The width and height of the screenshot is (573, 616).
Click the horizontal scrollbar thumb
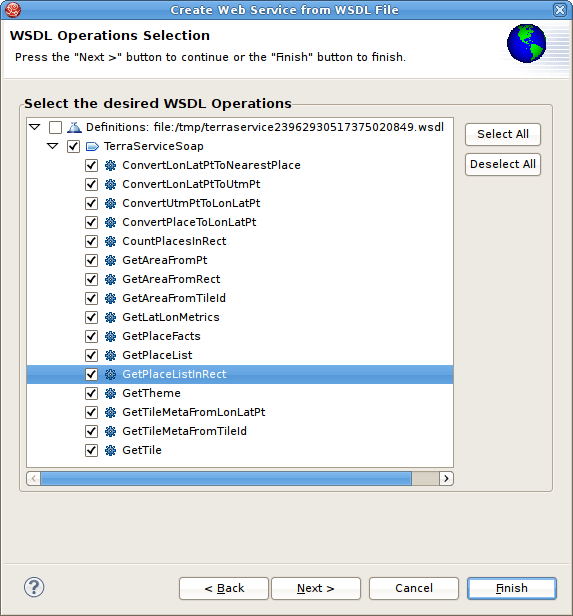[x=226, y=478]
